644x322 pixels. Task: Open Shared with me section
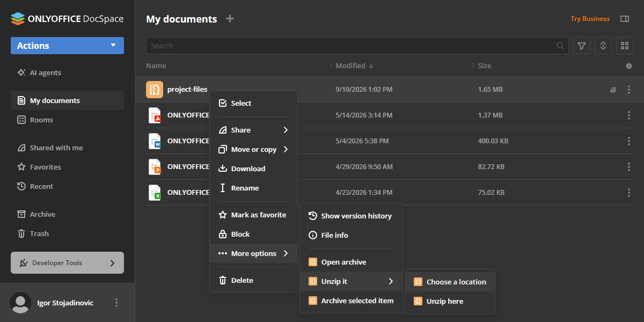(x=67, y=148)
